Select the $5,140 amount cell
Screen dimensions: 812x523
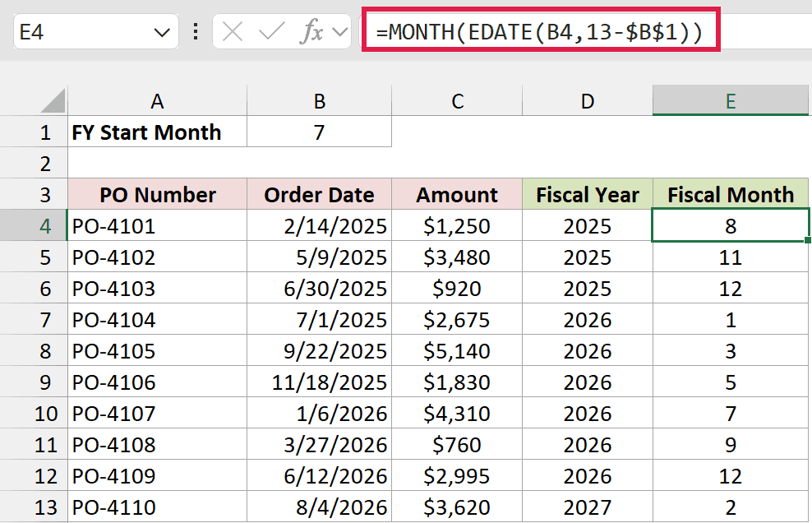pos(457,351)
